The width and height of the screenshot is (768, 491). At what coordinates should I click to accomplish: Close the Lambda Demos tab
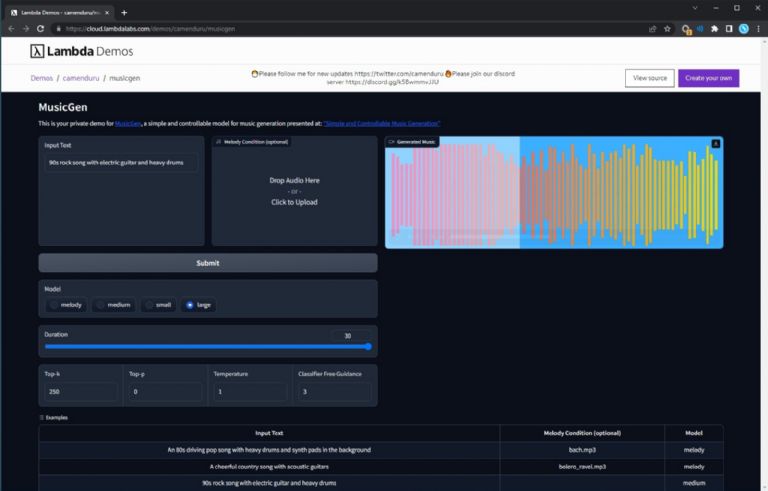107,13
